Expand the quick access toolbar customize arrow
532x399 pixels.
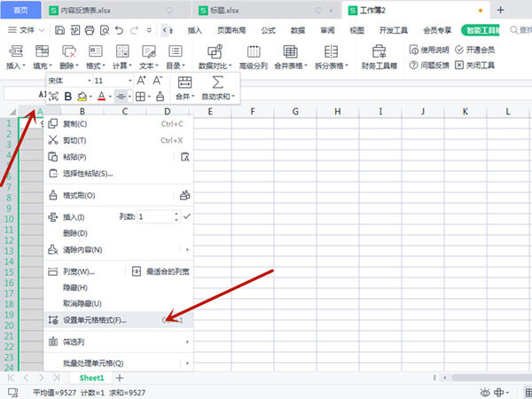[x=149, y=30]
